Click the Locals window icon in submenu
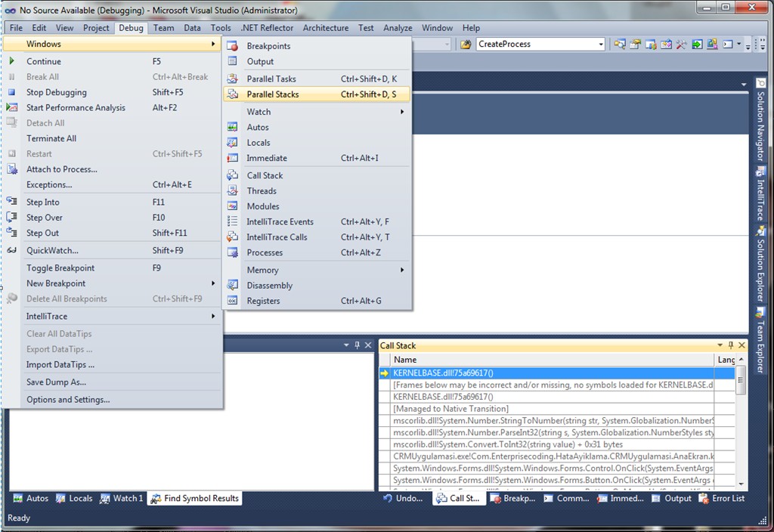Viewport: 774px width, 532px height. point(233,142)
